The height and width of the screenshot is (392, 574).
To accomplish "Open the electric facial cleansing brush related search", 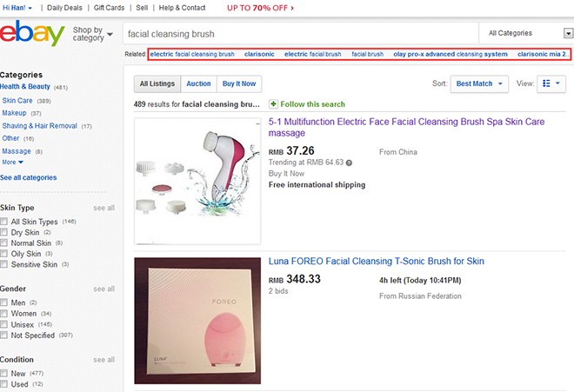I will (x=192, y=54).
